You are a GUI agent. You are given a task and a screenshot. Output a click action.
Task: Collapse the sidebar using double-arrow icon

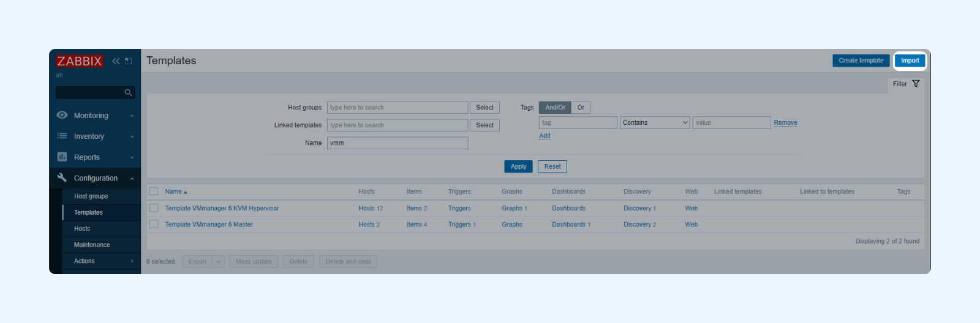[116, 61]
